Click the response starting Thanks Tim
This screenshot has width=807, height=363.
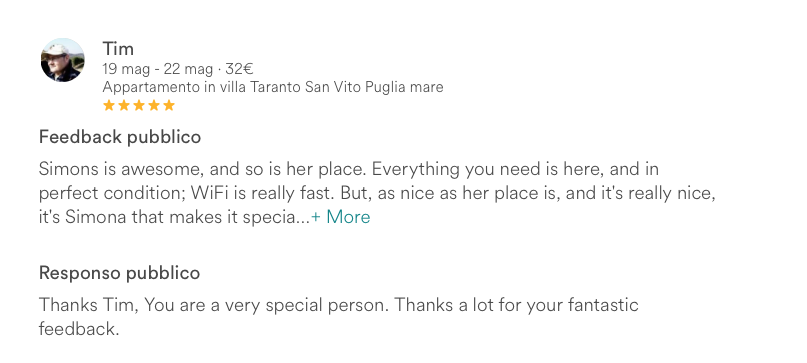[x=339, y=305]
